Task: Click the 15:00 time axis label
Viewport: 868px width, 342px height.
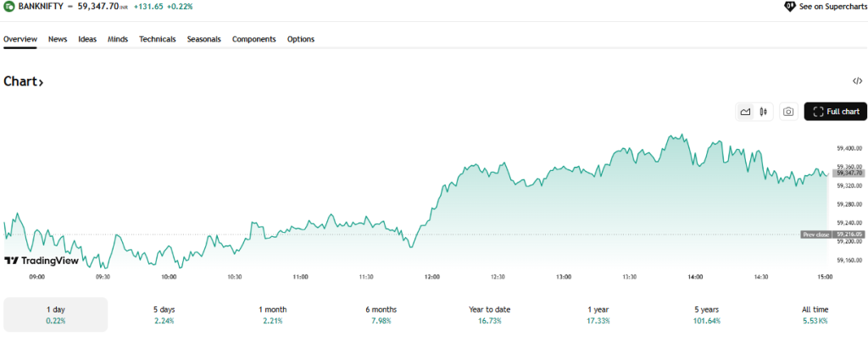Action: [x=826, y=277]
